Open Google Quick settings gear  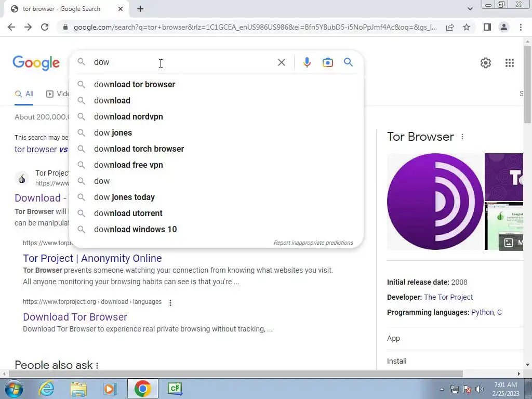click(486, 63)
